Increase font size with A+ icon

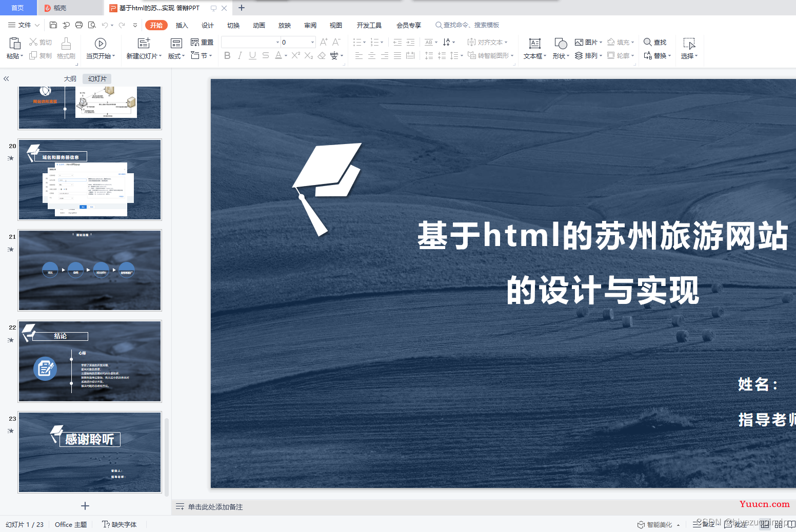tap(324, 42)
